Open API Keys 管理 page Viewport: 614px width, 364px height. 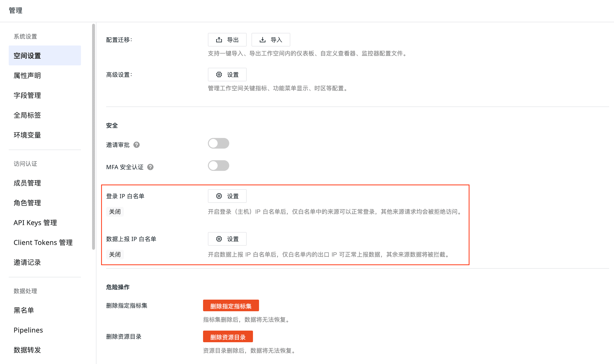35,223
